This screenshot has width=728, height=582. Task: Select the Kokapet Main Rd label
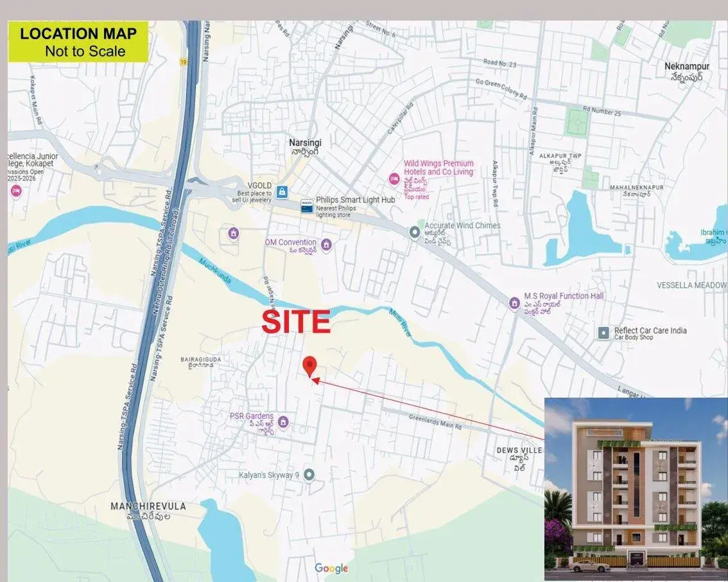pyautogui.click(x=36, y=100)
